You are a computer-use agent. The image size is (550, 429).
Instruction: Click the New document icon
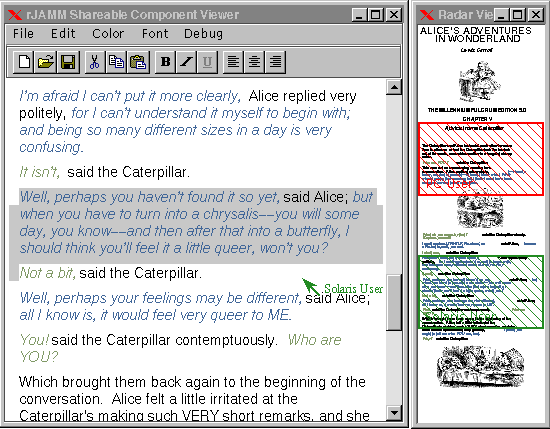point(24,62)
